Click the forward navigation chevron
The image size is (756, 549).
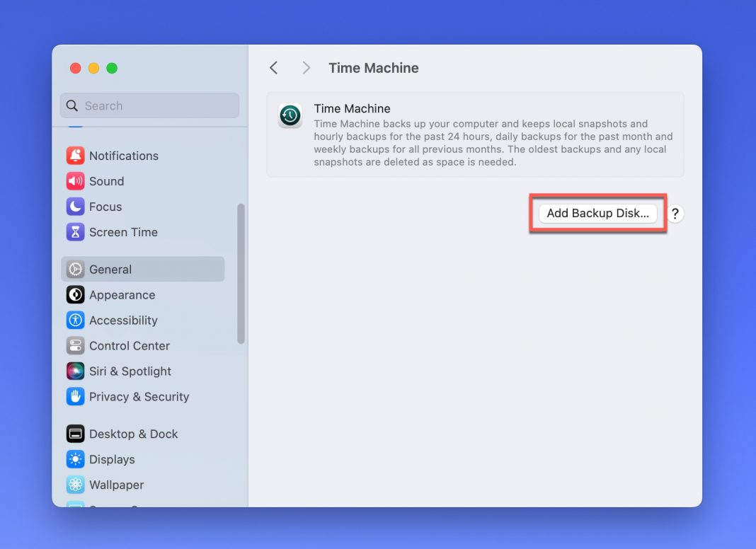[x=306, y=67]
